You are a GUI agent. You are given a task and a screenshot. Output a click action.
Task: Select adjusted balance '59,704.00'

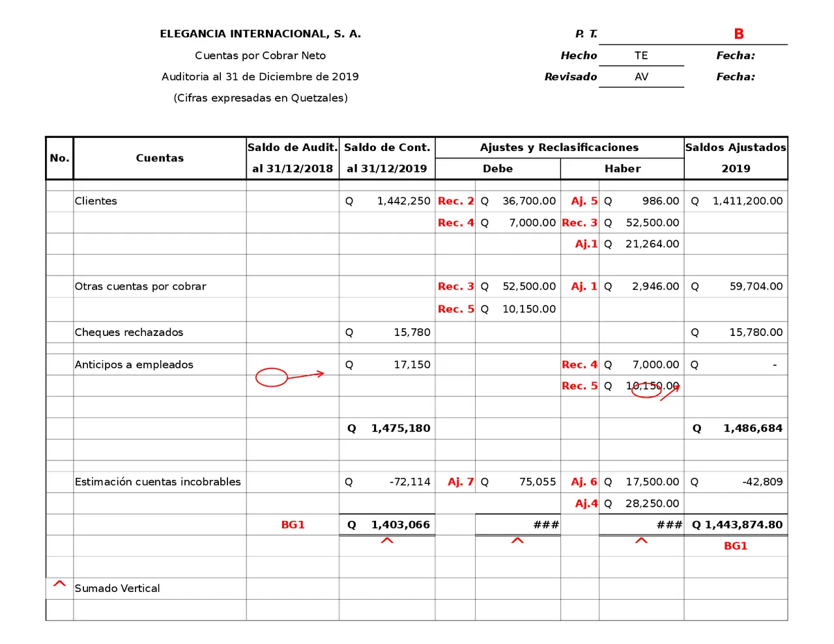pyautogui.click(x=756, y=287)
